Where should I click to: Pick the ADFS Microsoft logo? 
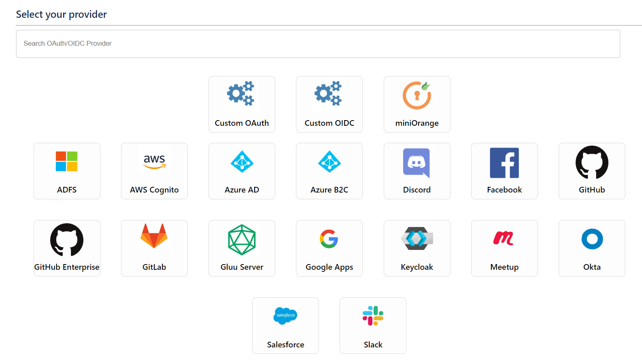67,161
